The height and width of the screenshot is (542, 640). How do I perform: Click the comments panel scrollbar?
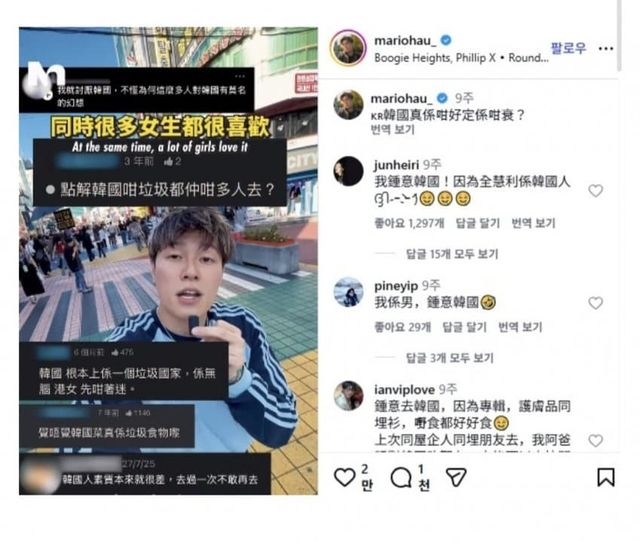coord(619,36)
